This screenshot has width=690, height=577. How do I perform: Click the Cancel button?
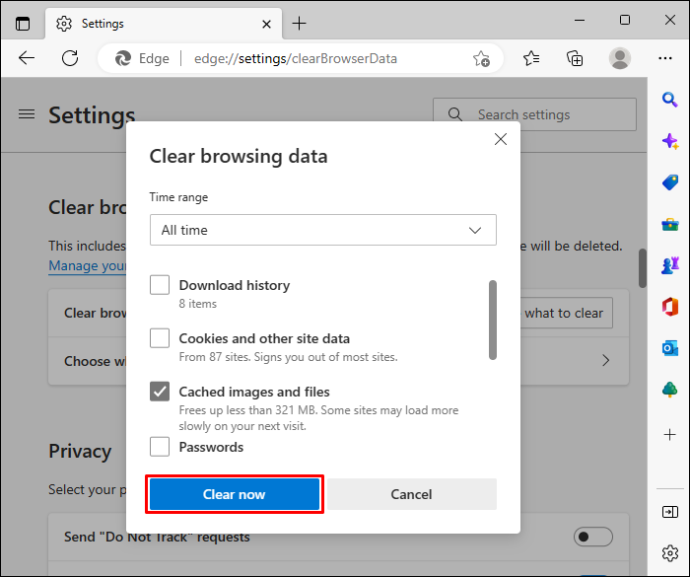pos(411,494)
